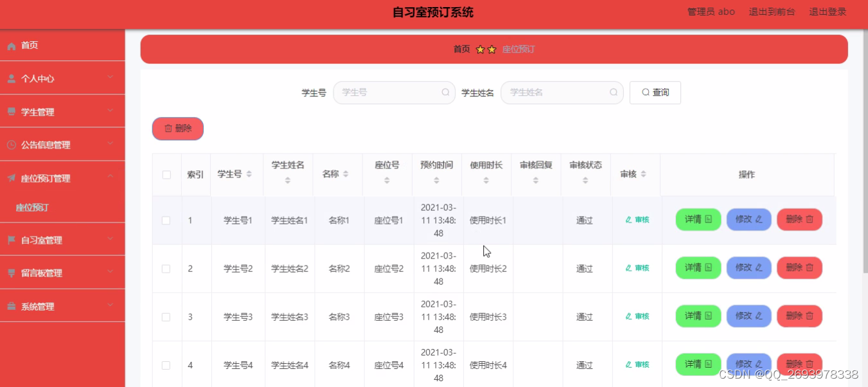Open 个人中心 sidebar menu item

pyautogui.click(x=62, y=78)
